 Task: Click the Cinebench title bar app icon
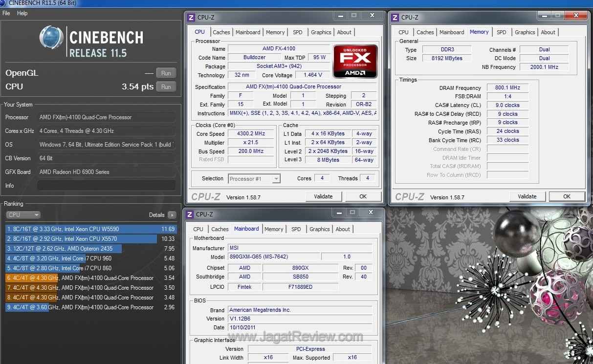pos(4,3)
